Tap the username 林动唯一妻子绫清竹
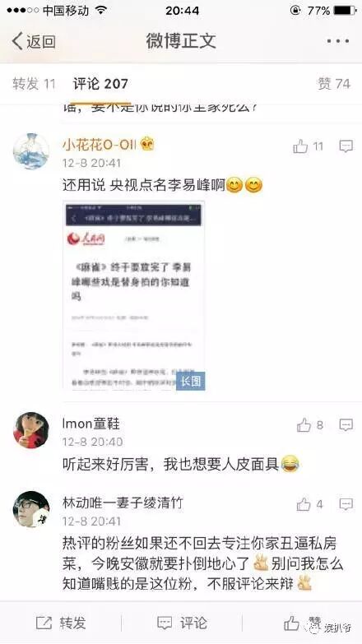 [123, 503]
